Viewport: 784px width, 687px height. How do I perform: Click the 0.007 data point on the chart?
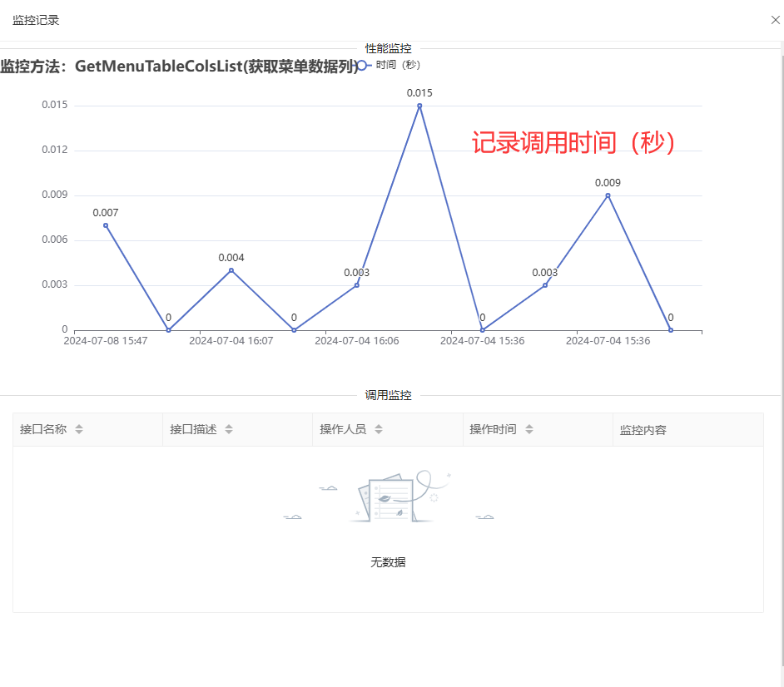pyautogui.click(x=106, y=225)
